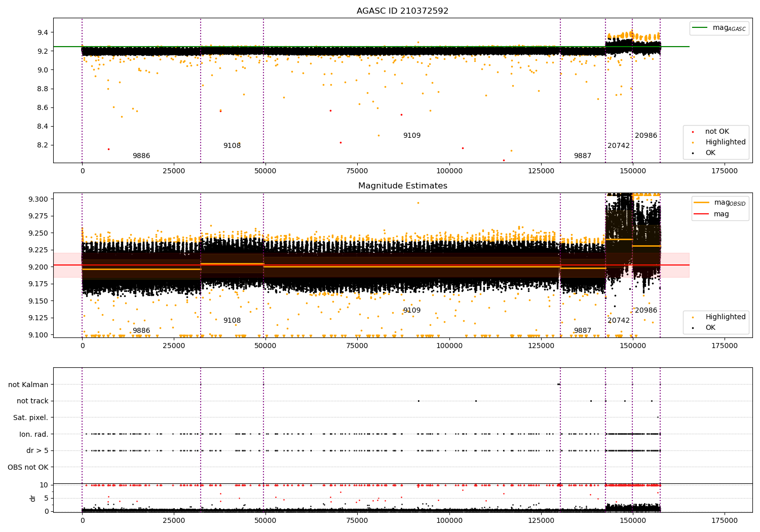
Task: Click observation label 9109 in top plot
Action: [412, 135]
